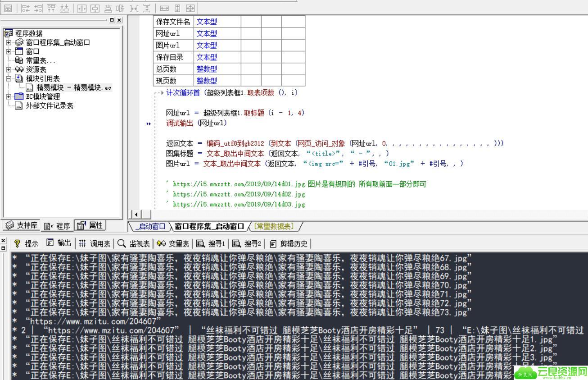
Task: Switch to the 属性 panel tab
Action: (90, 225)
